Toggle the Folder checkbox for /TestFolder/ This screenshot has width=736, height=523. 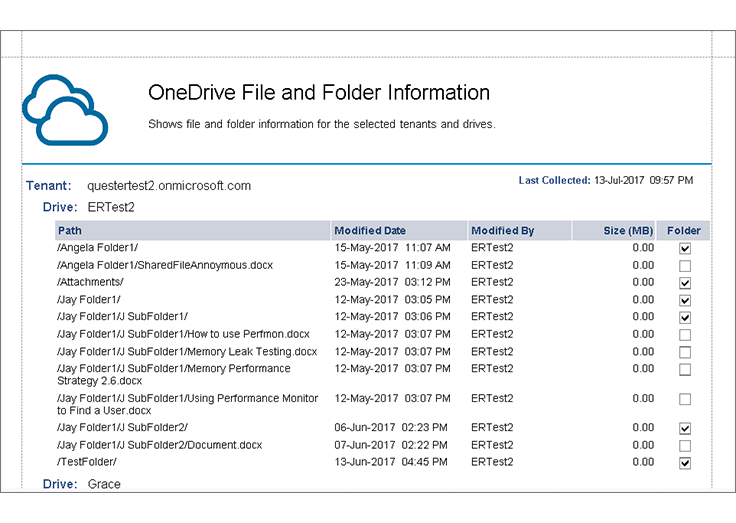[685, 463]
